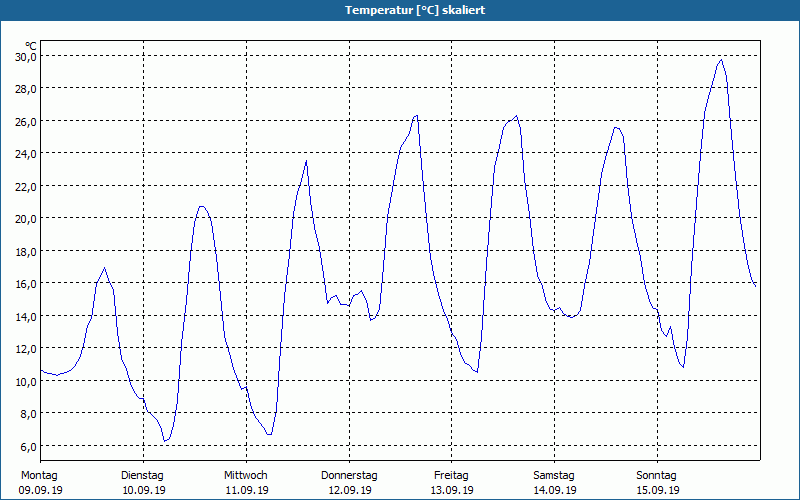
Task: Click Sunday's temperature peak near 30°C
Action: 721,60
